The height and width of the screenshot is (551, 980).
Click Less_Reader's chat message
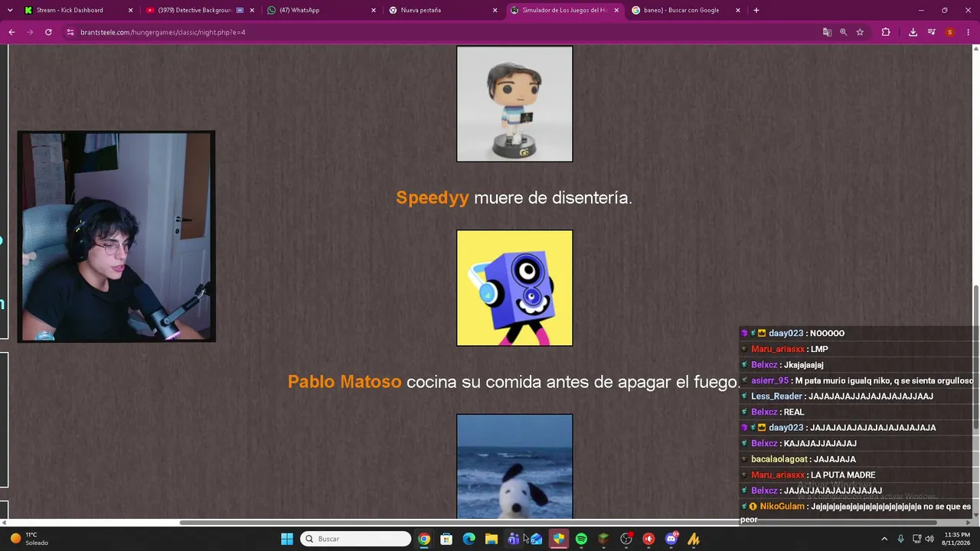tap(837, 396)
